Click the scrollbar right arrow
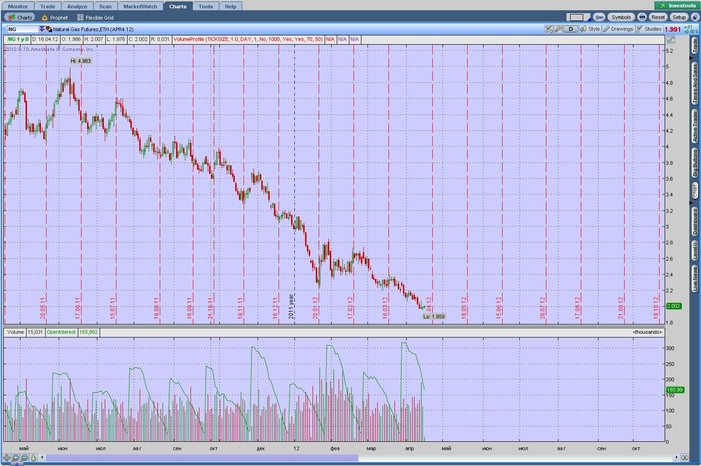The image size is (701, 466). [x=676, y=458]
